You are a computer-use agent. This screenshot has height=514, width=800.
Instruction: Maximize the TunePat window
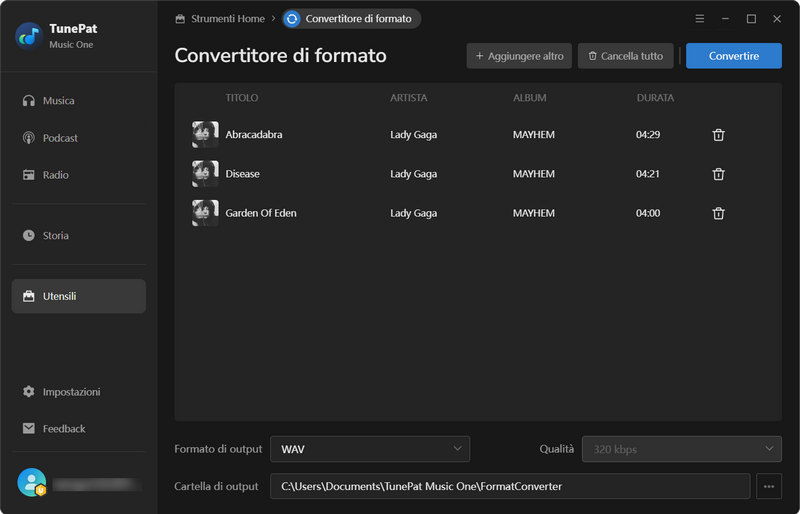(x=751, y=19)
